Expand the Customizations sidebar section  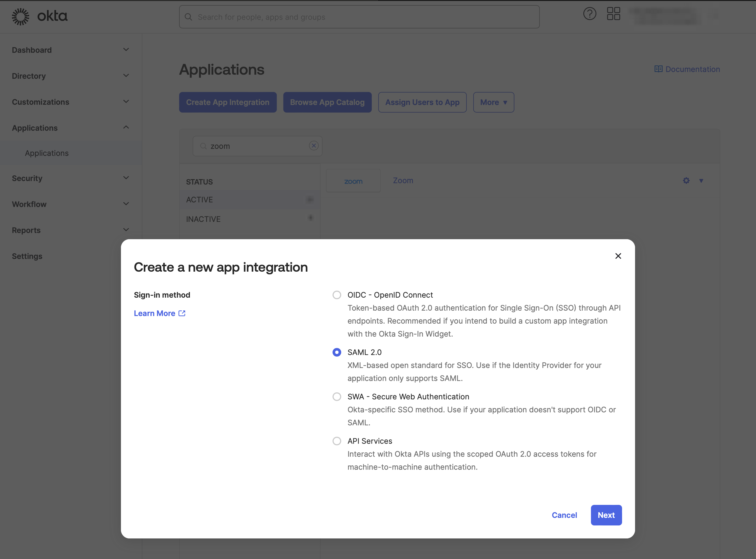126,101
